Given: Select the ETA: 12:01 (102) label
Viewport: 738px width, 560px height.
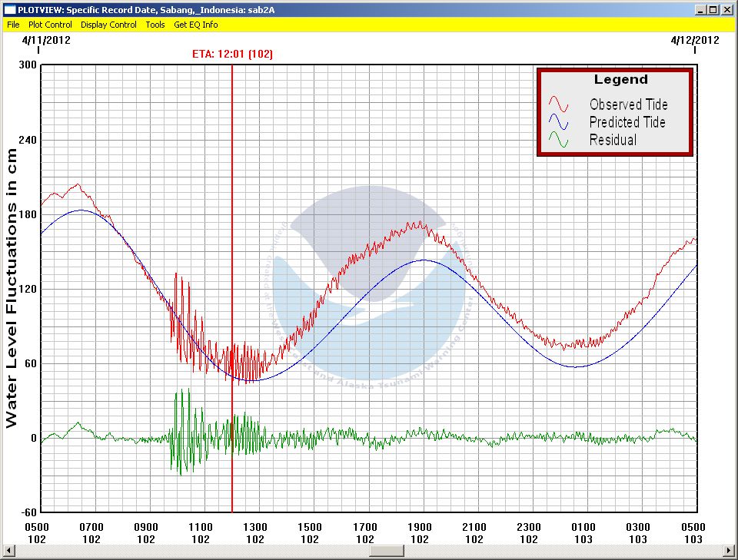Looking at the screenshot, I should tap(232, 55).
